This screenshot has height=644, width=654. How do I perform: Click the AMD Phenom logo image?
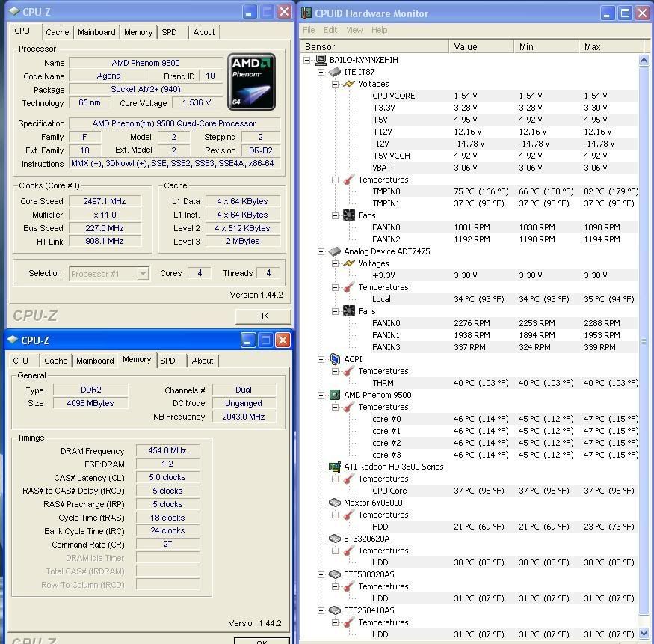tap(251, 82)
